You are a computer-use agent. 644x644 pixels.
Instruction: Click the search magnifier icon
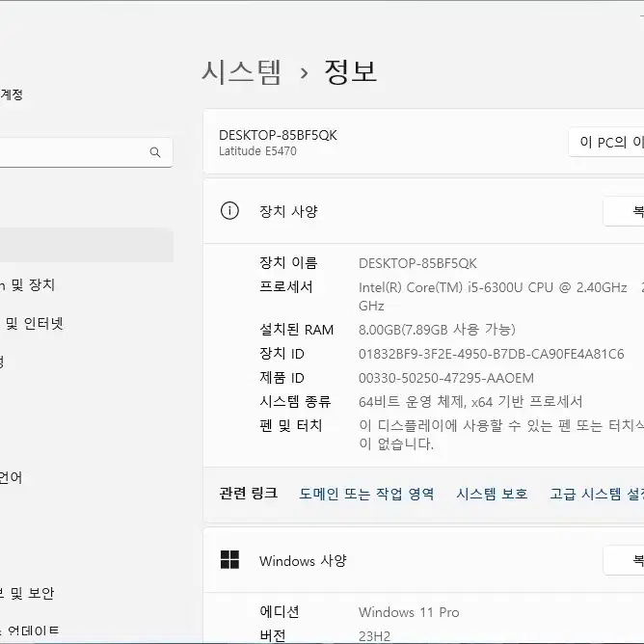[155, 152]
